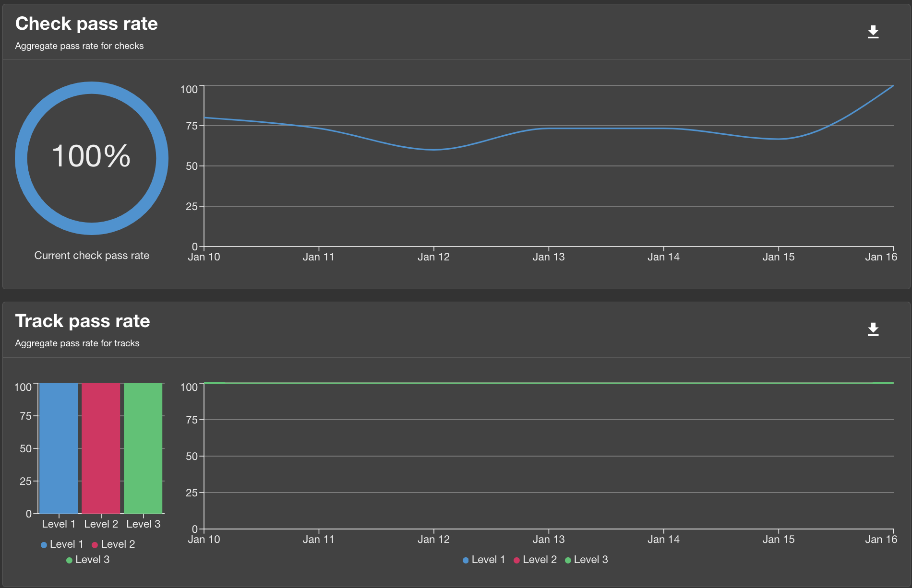Click the blue Level 1 bar
Screen dimensions: 912x588
[x=59, y=448]
